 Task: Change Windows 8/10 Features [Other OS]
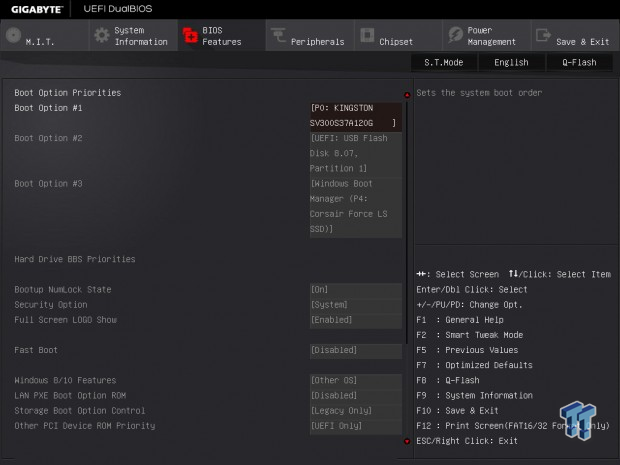pyautogui.click(x=355, y=380)
